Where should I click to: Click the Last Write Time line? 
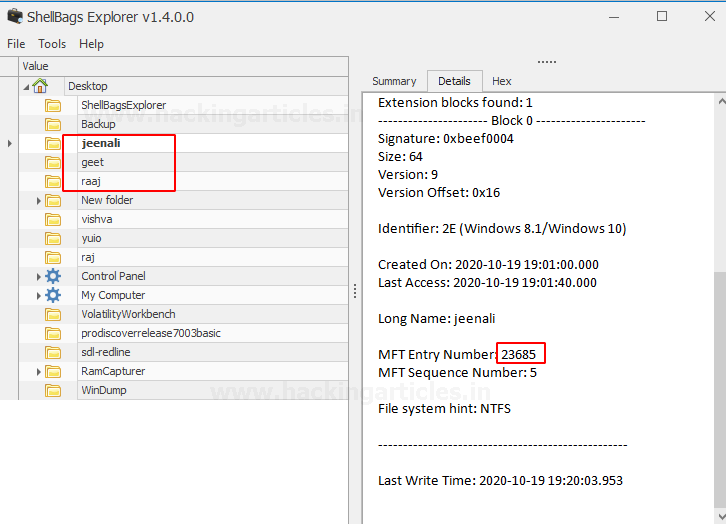coord(501,480)
